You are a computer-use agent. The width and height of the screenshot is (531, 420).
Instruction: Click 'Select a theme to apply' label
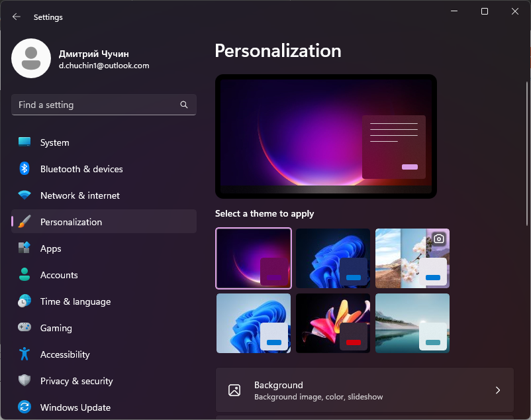tap(264, 214)
